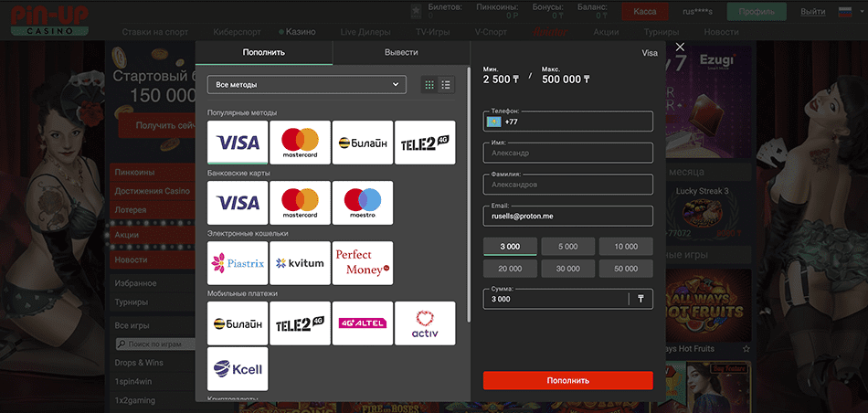
Task: Open 'Live Дилеры' menu item
Action: pos(365,32)
